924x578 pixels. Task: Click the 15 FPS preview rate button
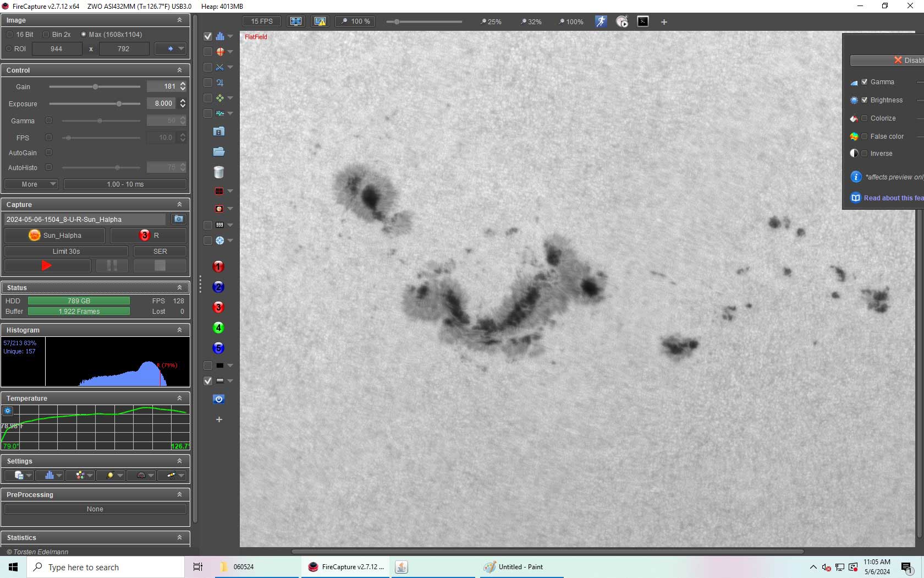coord(262,21)
